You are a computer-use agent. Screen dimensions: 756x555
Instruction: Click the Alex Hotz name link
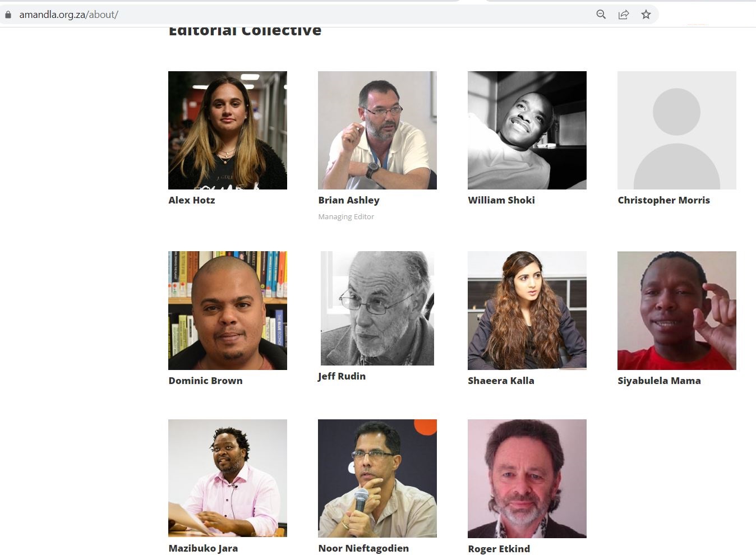click(192, 200)
